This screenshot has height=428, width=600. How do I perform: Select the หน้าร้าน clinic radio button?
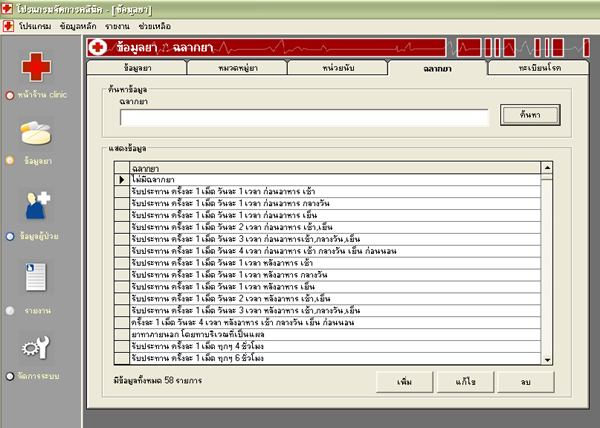tap(10, 95)
